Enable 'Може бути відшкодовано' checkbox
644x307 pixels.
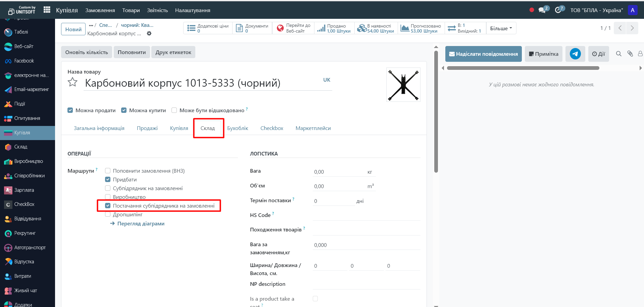tap(174, 110)
